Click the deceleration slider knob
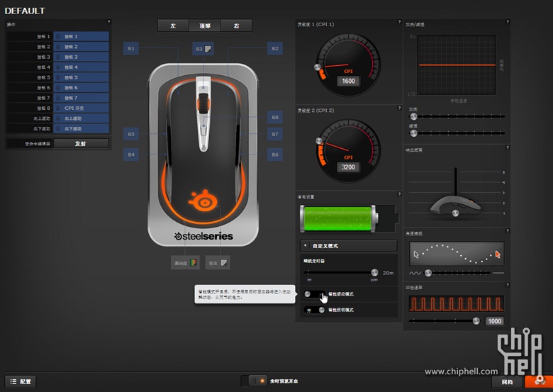This screenshot has height=392, width=553. (x=414, y=133)
